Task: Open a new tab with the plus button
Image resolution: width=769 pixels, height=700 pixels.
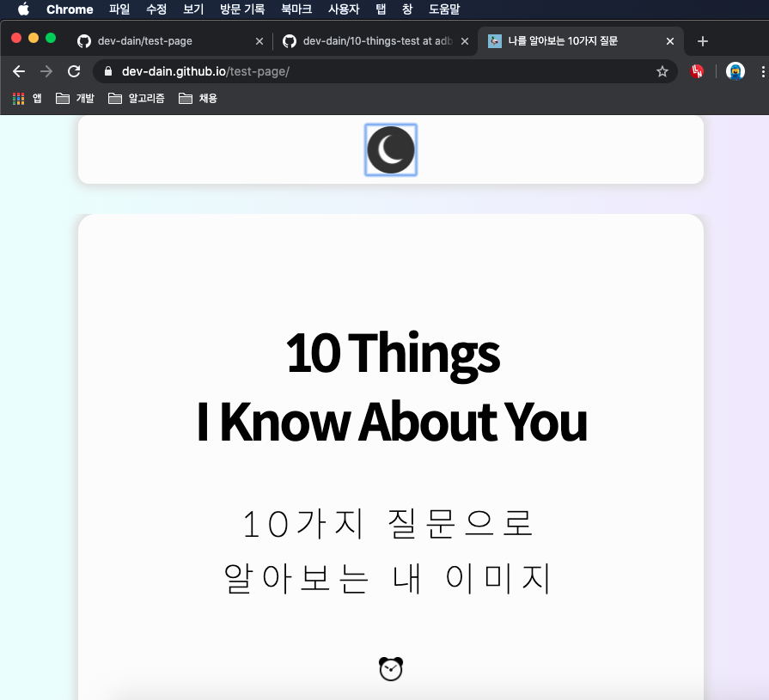Action: 702,42
